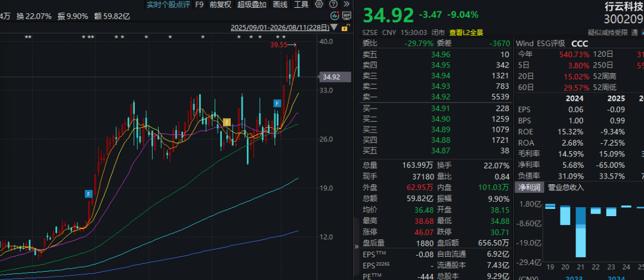
Task: Click 委差 value -3670
Action: click(x=499, y=44)
